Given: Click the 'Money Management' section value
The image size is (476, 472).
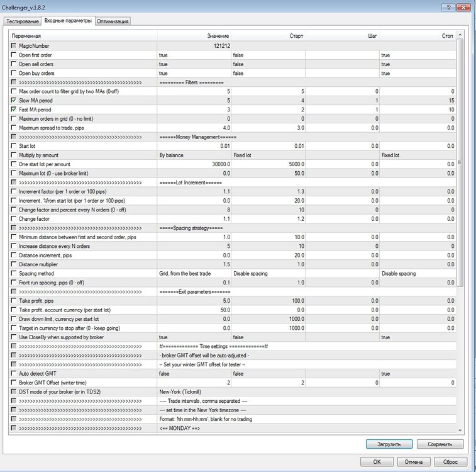Looking at the screenshot, I should 197,137.
